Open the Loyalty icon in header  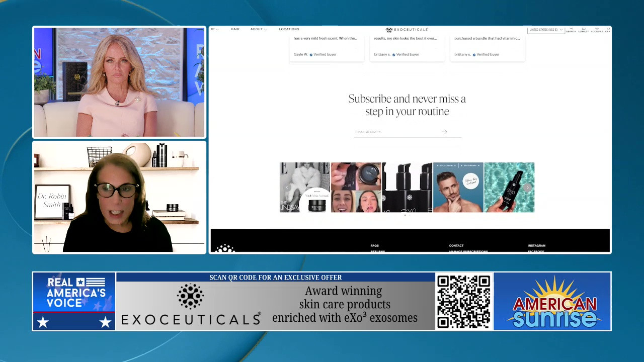click(584, 30)
